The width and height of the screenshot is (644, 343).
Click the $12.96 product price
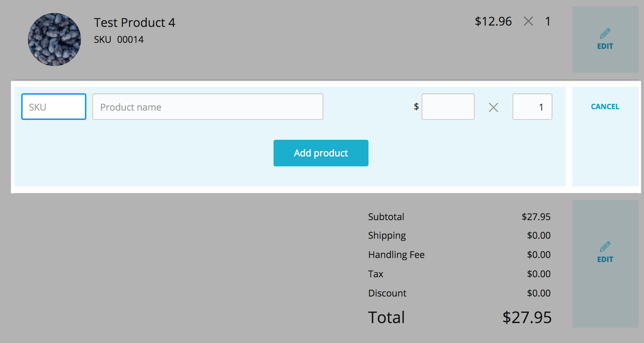coord(493,22)
